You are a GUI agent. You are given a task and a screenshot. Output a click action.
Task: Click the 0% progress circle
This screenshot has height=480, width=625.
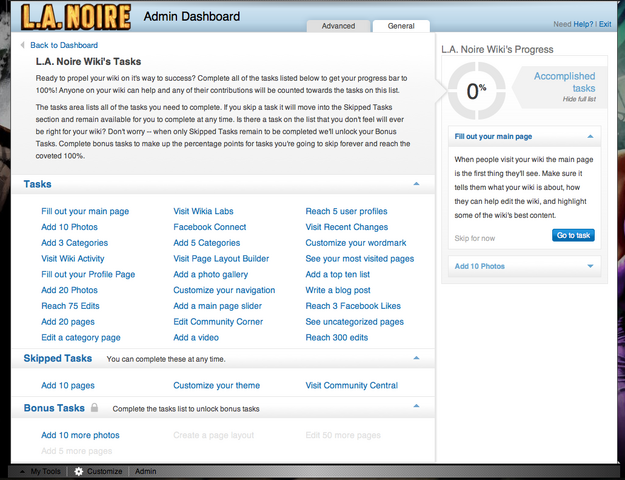[x=476, y=90]
